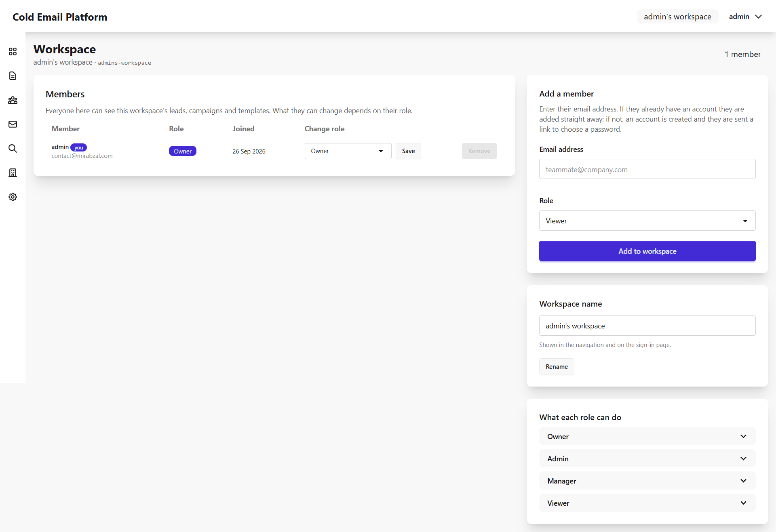Expand the Admin role permissions
Screen dimensions: 776x532
click(x=647, y=458)
